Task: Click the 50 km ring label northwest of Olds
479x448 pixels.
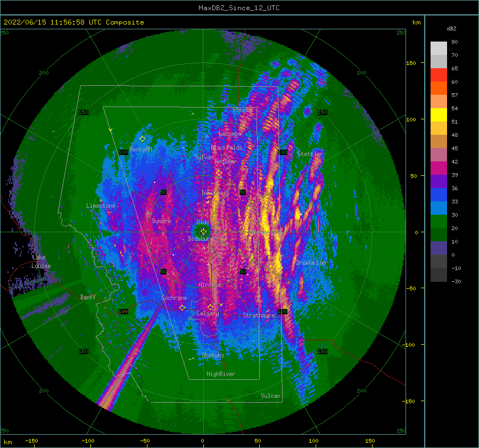Action: [x=163, y=192]
